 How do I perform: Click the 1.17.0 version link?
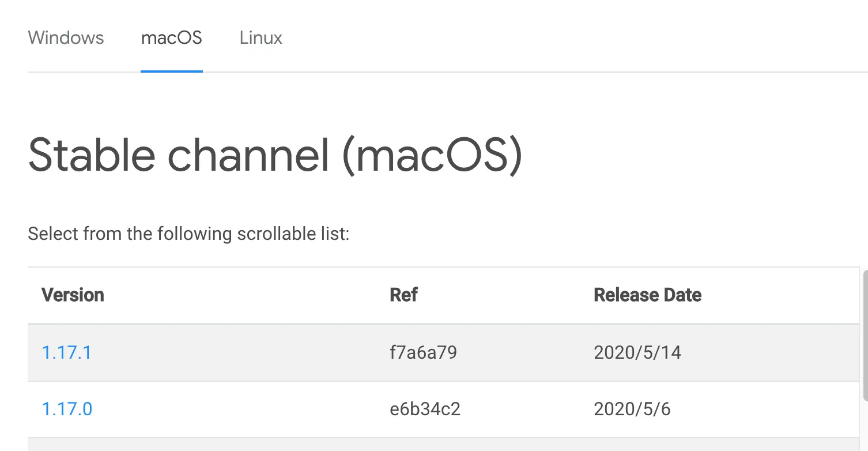[67, 409]
